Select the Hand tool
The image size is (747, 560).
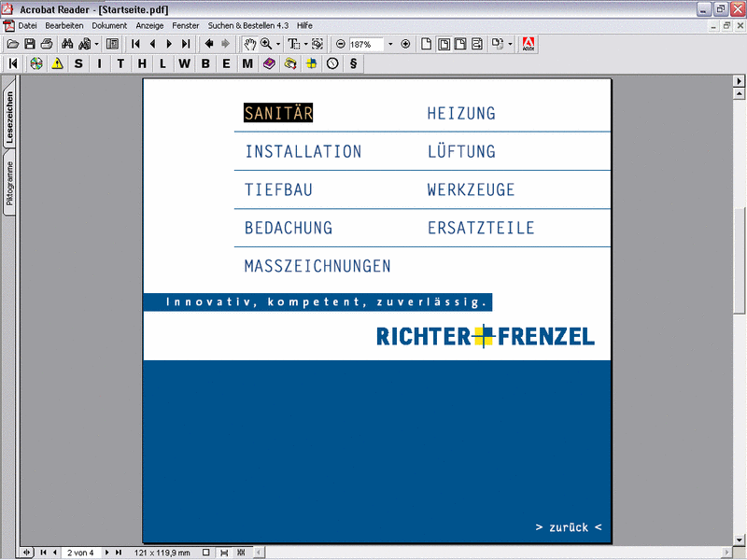pos(249,44)
